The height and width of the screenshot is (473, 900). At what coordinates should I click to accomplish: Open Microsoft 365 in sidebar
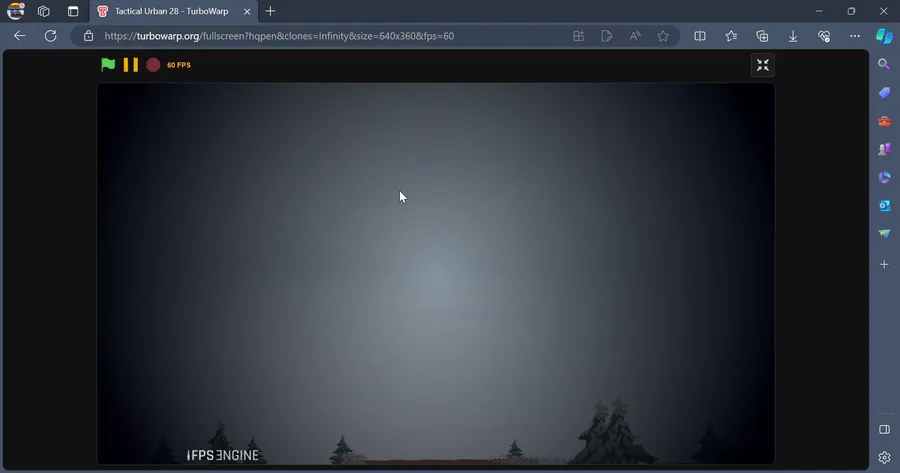884,177
